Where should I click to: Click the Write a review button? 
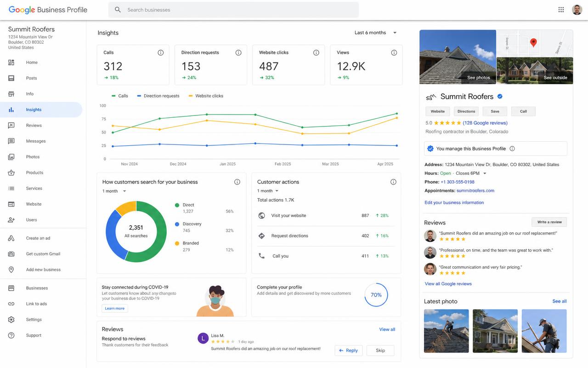tap(549, 222)
